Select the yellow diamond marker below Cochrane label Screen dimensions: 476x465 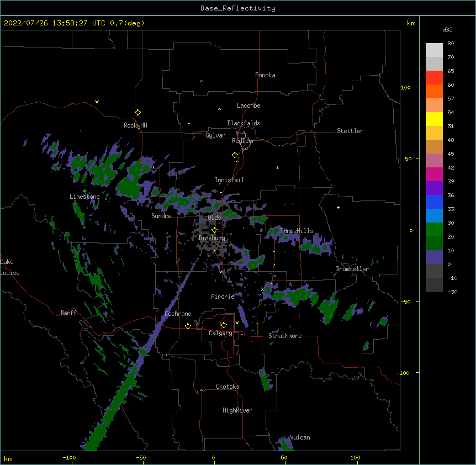coord(188,326)
